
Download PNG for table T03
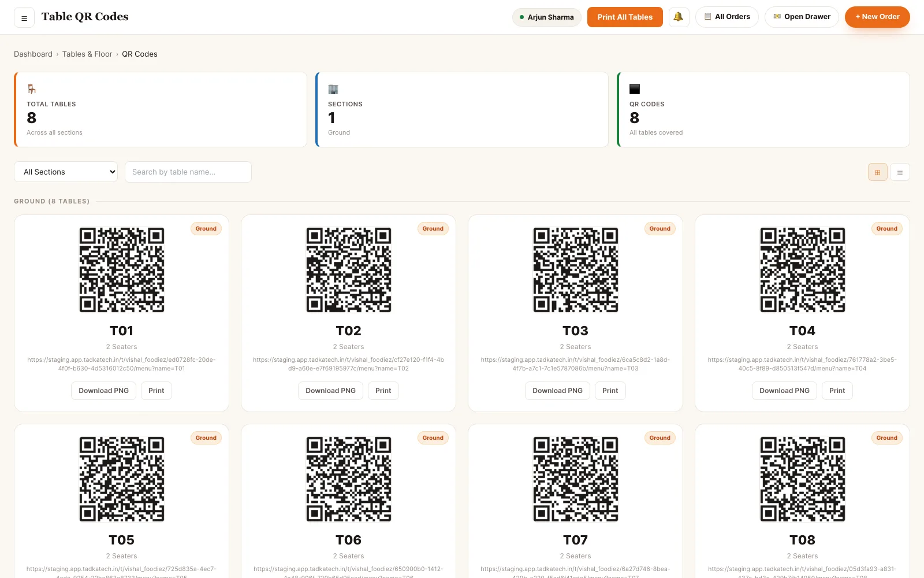coord(558,391)
